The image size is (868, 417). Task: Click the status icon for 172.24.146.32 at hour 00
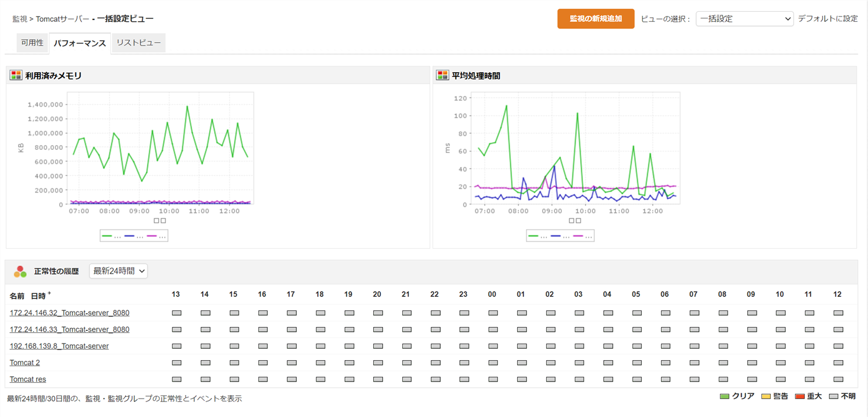click(493, 313)
